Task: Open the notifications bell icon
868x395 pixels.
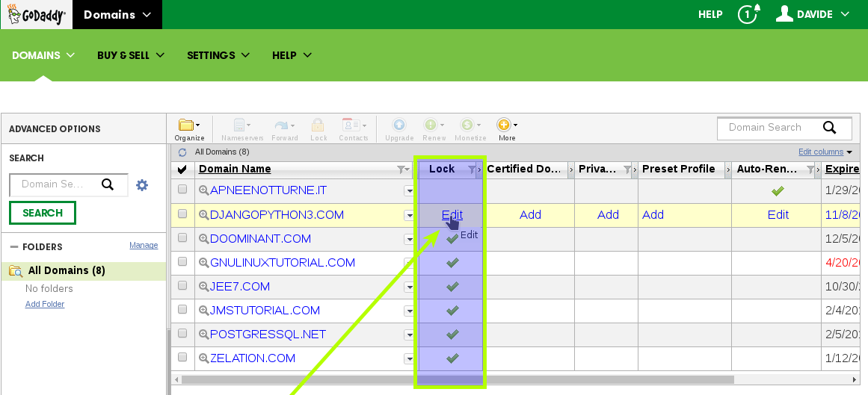Action: tap(749, 14)
